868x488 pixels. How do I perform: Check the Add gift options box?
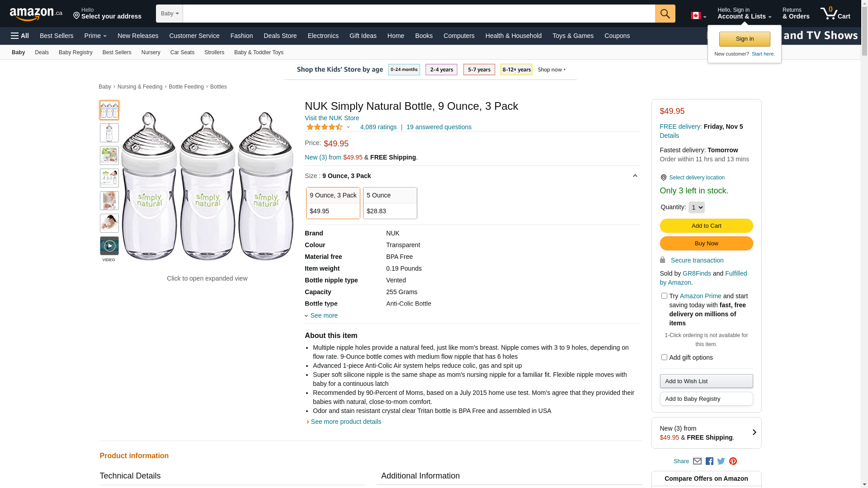(664, 357)
